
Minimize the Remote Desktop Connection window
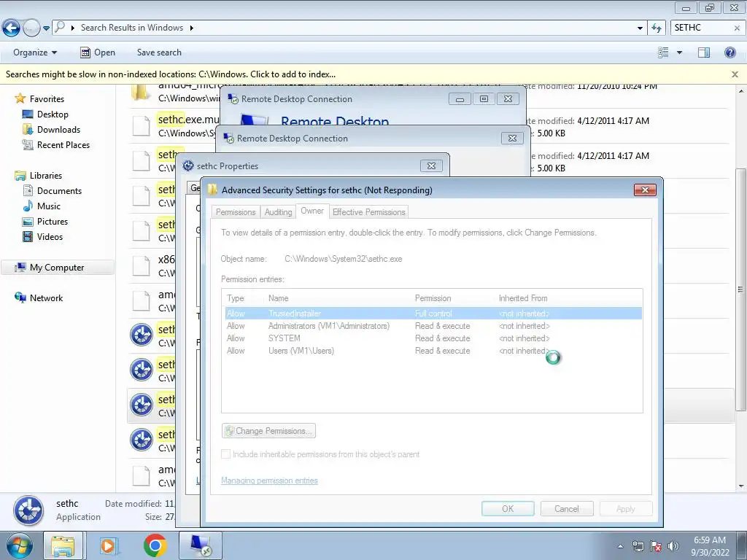[x=460, y=99]
